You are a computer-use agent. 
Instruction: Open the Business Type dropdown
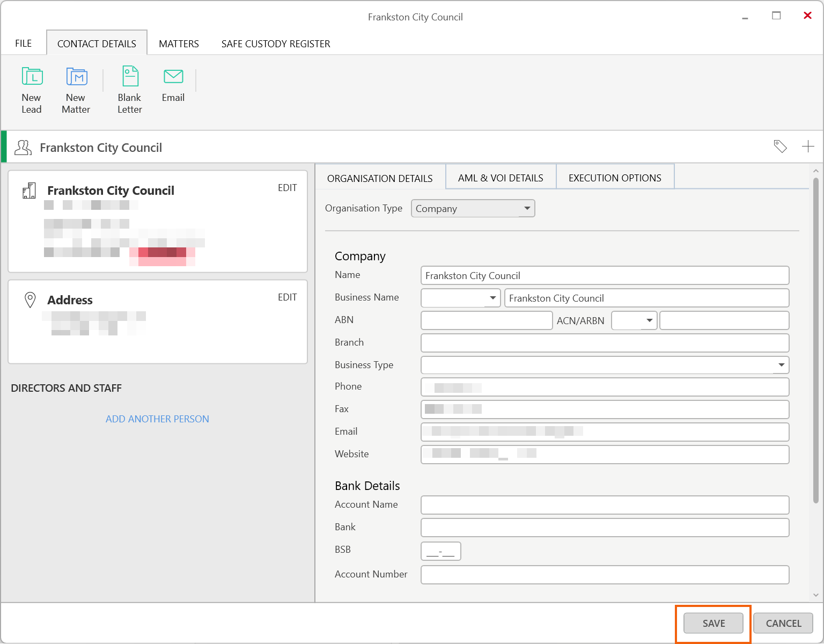tap(781, 365)
